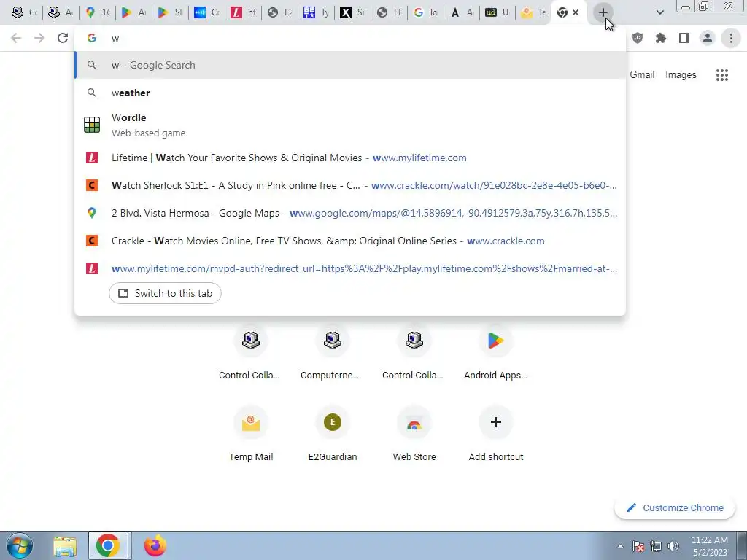747x560 pixels.
Task: Click the Chrome taskbar icon
Action: point(108,545)
